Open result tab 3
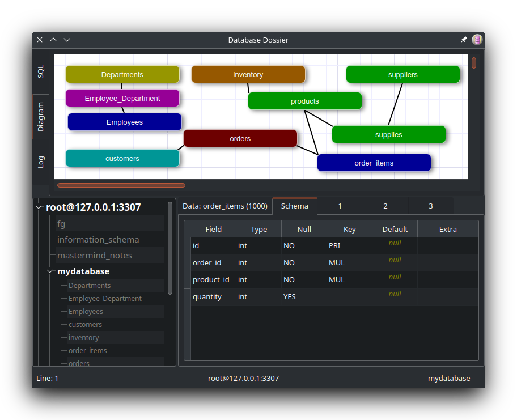 pos(431,206)
